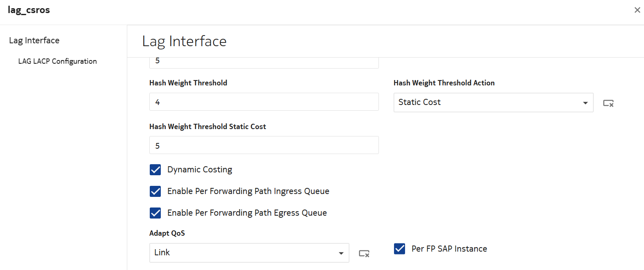Click the lag_csros dialog title

pos(29,10)
